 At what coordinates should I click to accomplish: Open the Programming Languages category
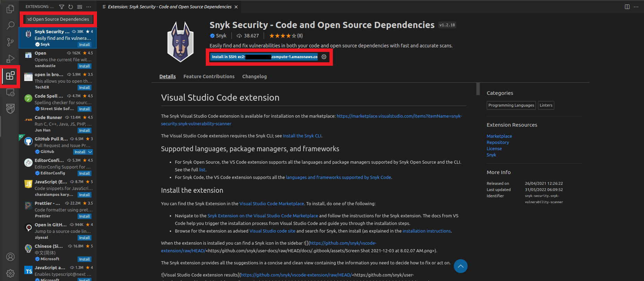pyautogui.click(x=511, y=105)
